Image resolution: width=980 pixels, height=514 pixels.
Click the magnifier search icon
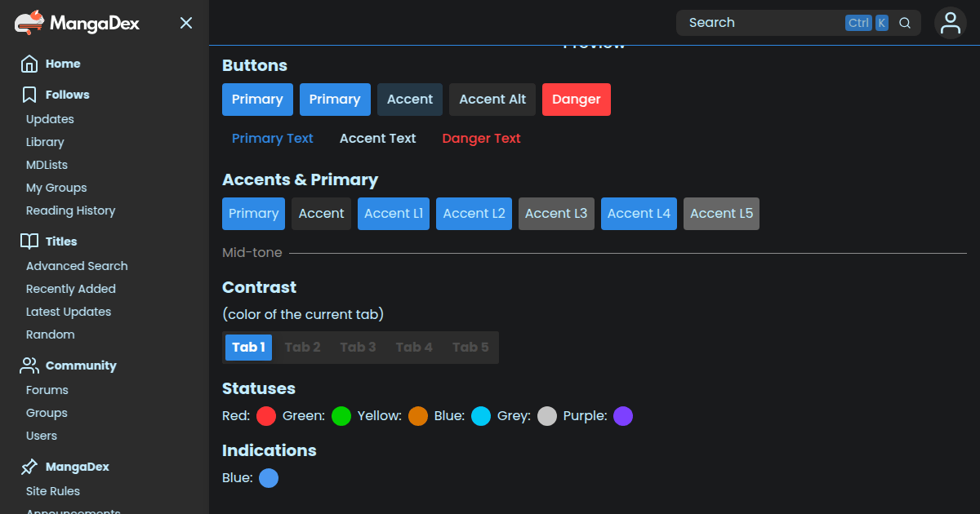coord(905,23)
